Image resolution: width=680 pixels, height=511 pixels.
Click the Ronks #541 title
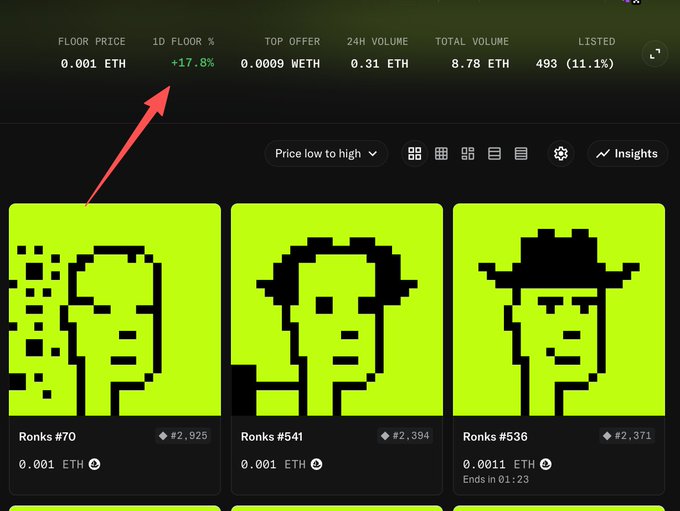pyautogui.click(x=272, y=436)
